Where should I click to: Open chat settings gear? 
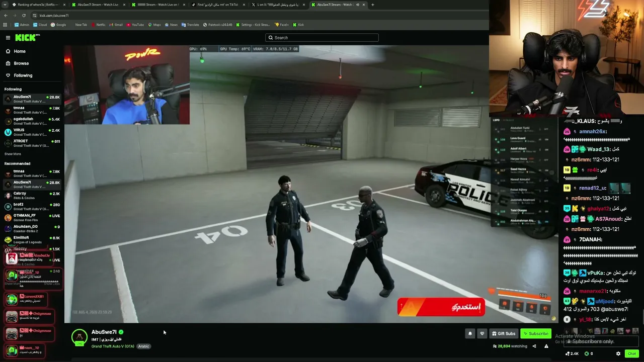click(618, 353)
